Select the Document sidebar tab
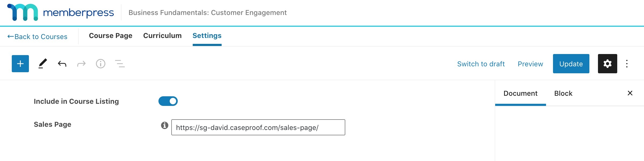The image size is (644, 161). pyautogui.click(x=521, y=93)
